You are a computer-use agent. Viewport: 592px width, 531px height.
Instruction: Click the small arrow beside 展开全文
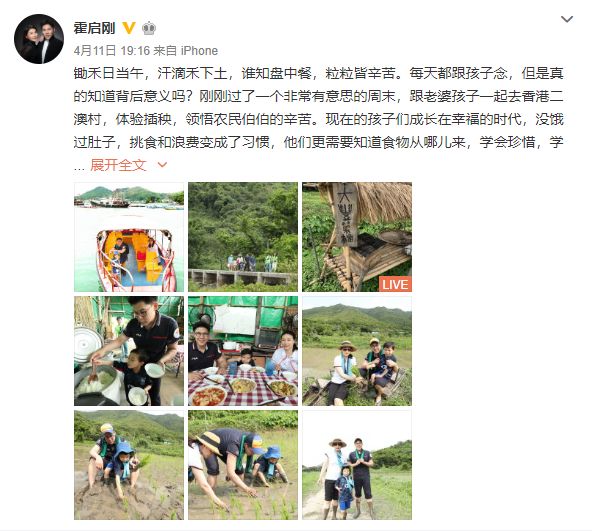coord(162,165)
